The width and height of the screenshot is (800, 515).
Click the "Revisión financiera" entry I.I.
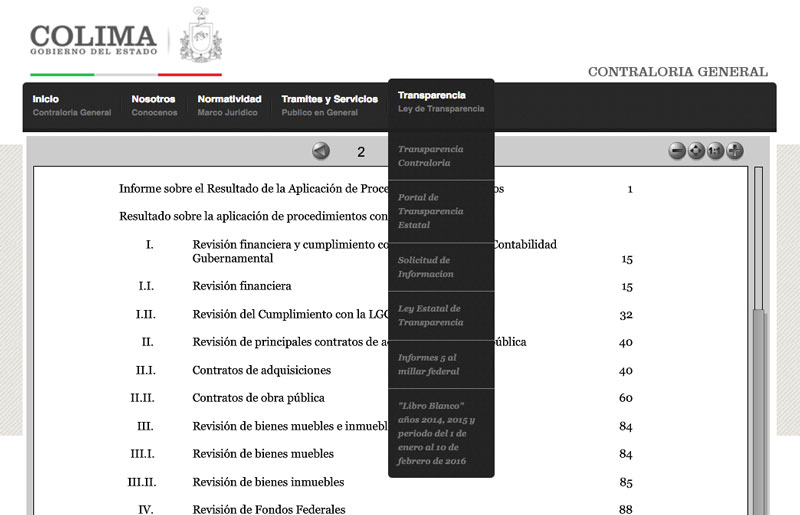point(242,286)
